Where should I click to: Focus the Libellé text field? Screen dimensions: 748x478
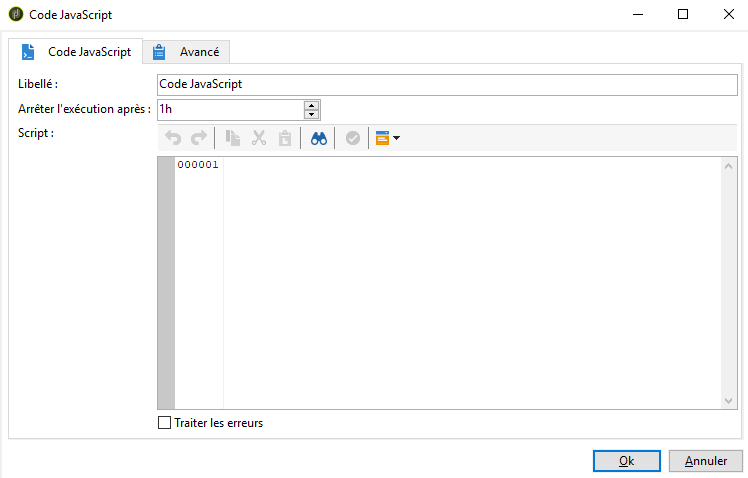click(447, 84)
